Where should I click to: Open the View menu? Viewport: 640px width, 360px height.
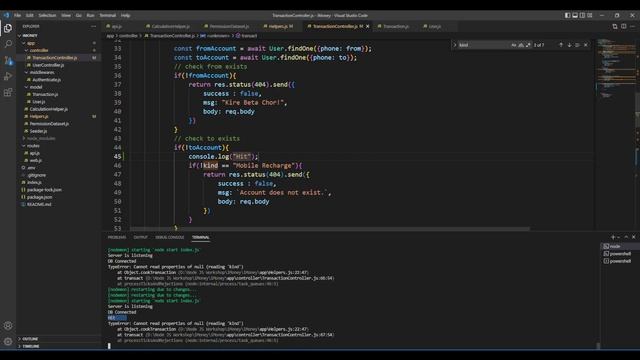pos(66,16)
